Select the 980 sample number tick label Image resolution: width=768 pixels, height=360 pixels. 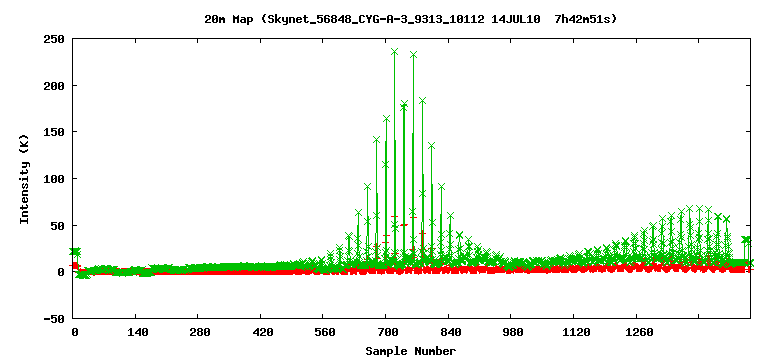coord(513,333)
